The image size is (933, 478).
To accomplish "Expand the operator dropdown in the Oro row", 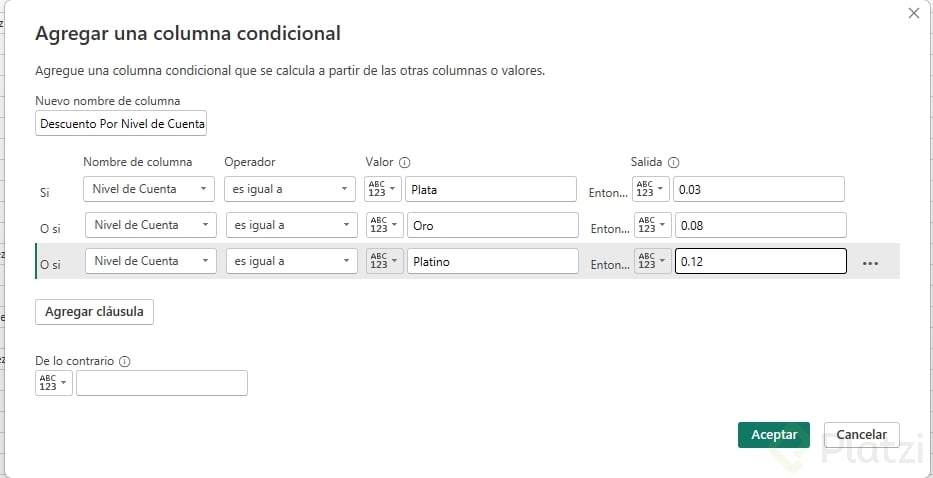I will pos(292,226).
